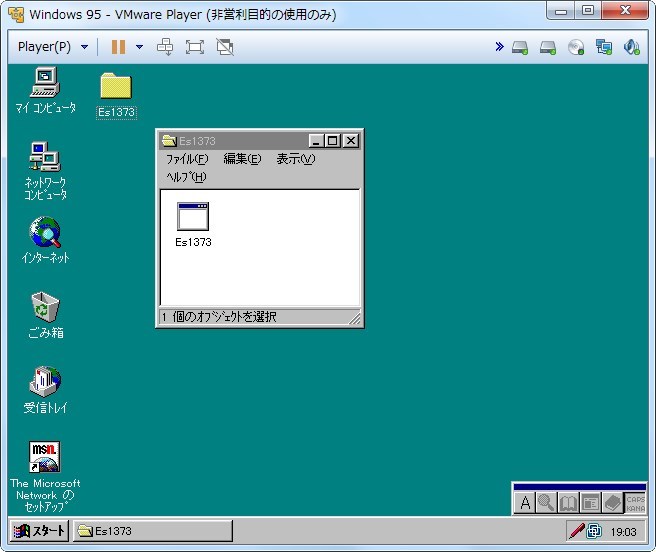
Task: Enter full screen mode in VMware
Action: (195, 47)
